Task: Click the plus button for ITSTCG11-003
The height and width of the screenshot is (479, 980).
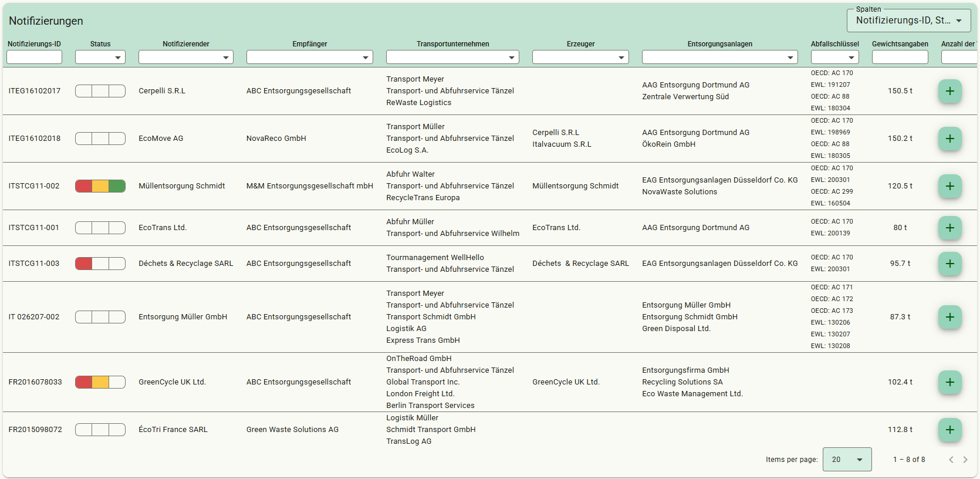Action: 949,264
